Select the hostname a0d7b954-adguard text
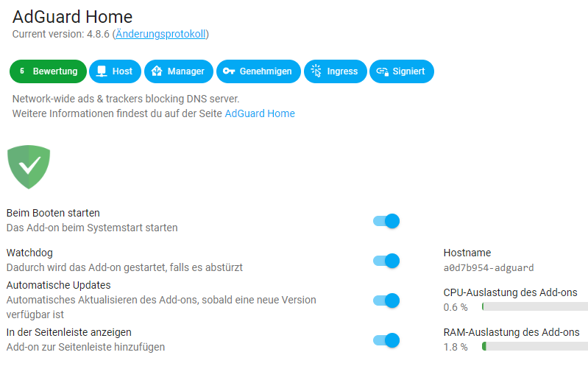588x369 pixels. pos(489,267)
